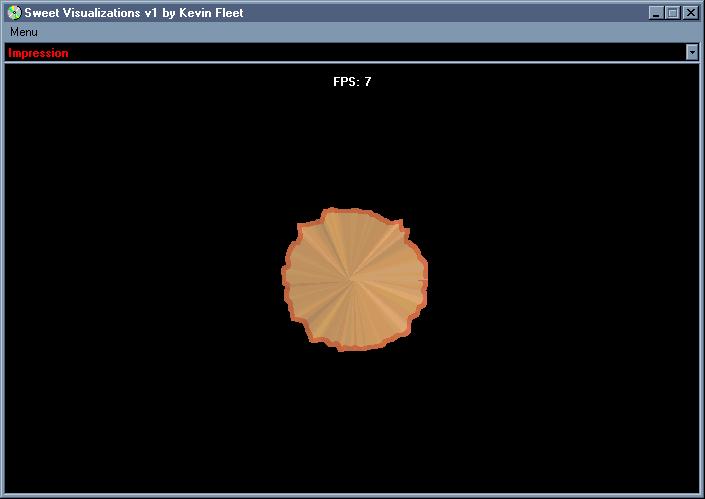Open the Menu menu
Image resolution: width=705 pixels, height=499 pixels.
tap(24, 32)
